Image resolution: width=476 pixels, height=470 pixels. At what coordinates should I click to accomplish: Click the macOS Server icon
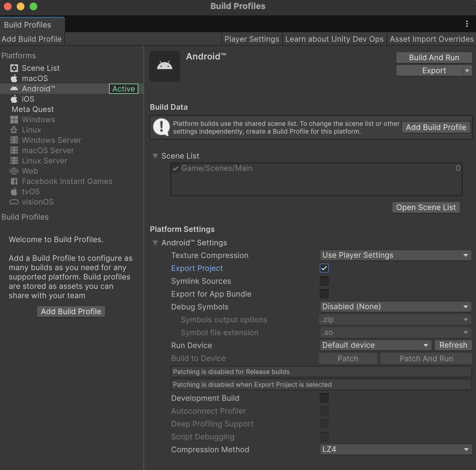pyautogui.click(x=14, y=150)
